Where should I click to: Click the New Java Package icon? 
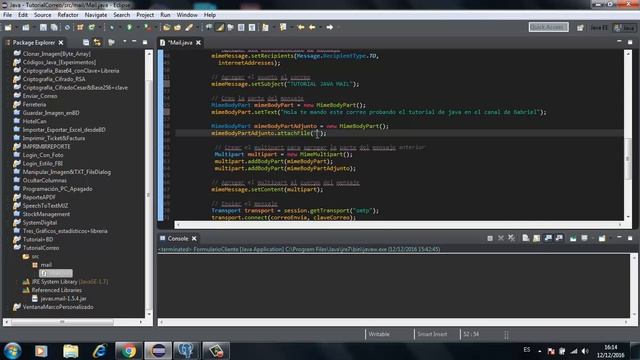click(x=80, y=27)
